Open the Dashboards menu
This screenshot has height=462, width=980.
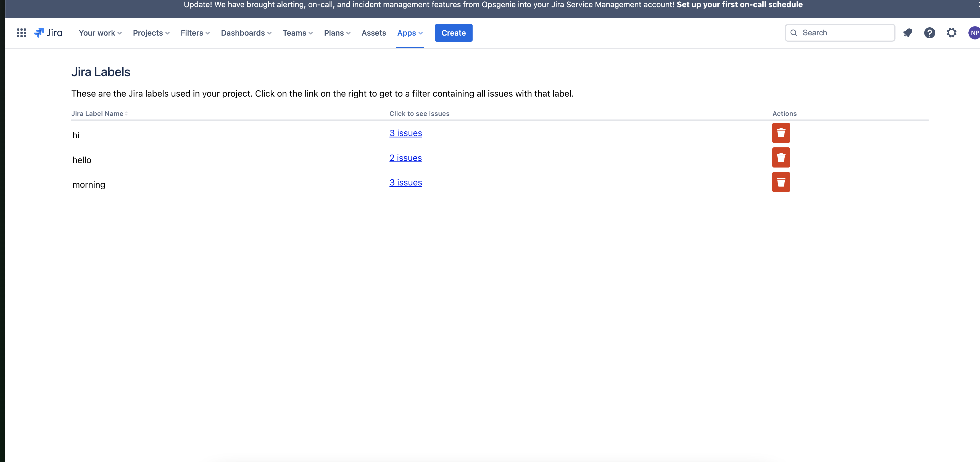coord(246,33)
